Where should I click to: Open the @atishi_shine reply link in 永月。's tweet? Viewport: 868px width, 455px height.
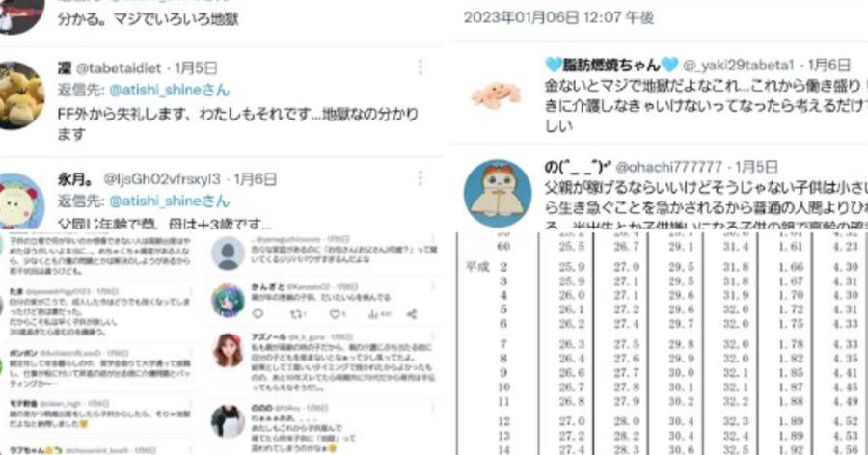[170, 201]
